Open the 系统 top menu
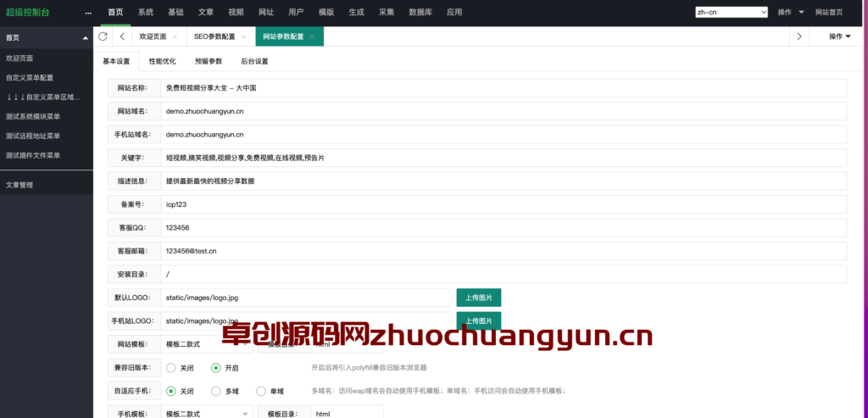Screen dimensions: 868x418 tap(146, 12)
